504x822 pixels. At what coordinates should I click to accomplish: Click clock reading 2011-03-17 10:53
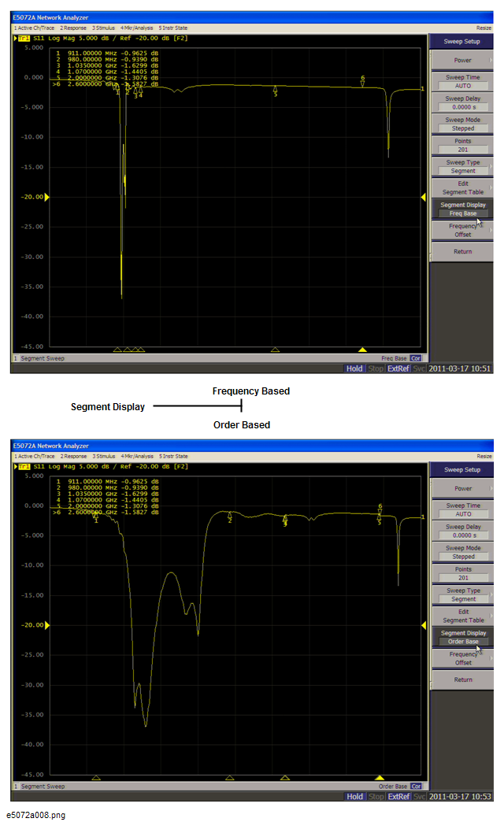(x=461, y=796)
